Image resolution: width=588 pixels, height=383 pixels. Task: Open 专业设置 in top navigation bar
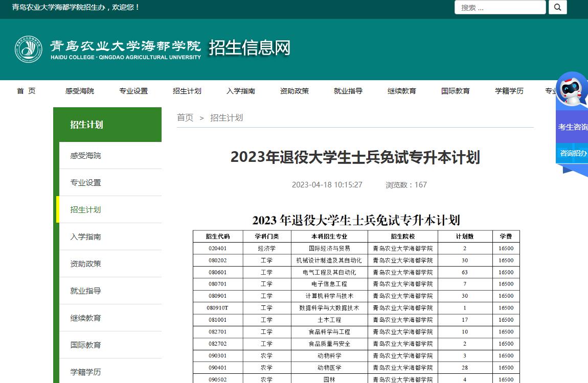coord(133,91)
